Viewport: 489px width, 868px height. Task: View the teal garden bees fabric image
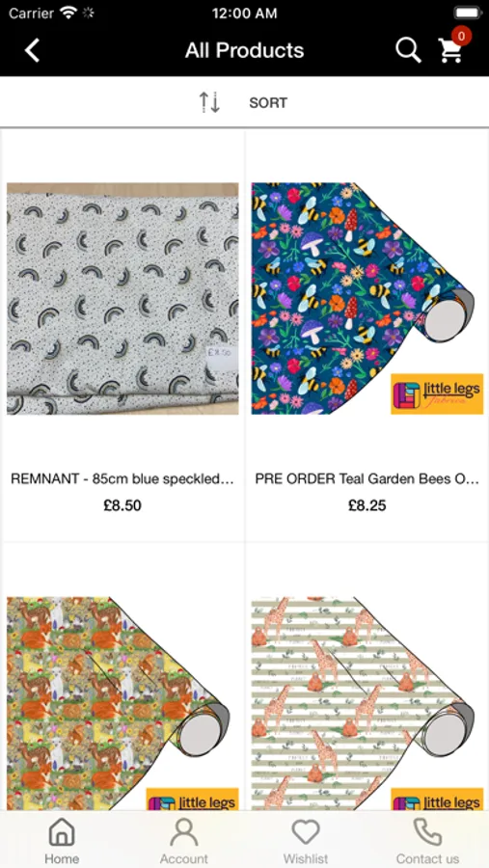(x=367, y=298)
